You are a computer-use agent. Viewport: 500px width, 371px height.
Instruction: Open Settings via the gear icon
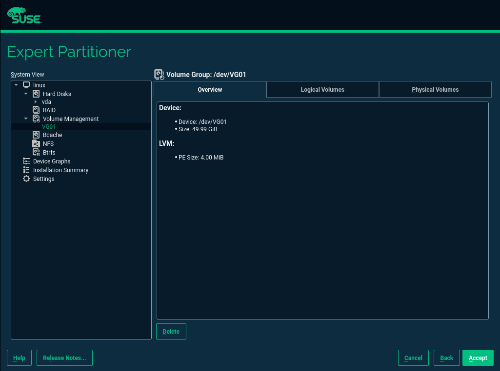[x=26, y=179]
